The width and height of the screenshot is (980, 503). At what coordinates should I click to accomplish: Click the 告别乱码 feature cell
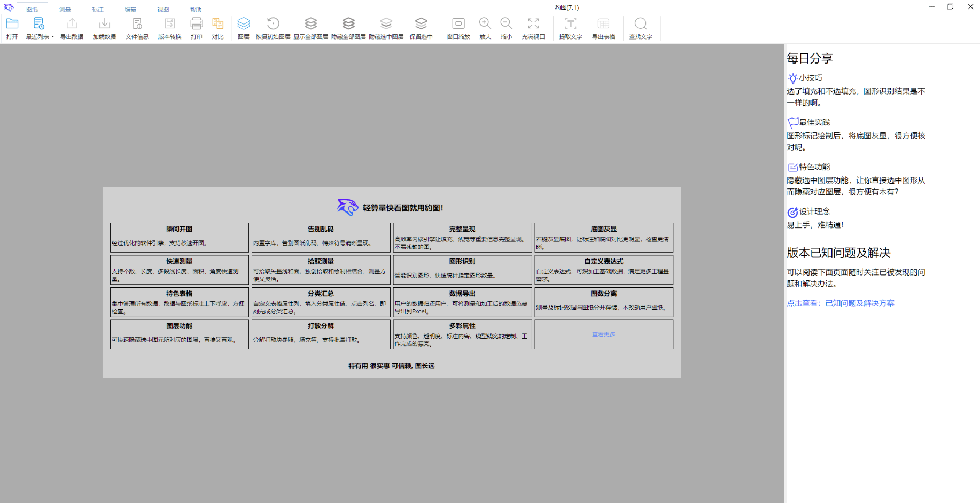tap(321, 238)
